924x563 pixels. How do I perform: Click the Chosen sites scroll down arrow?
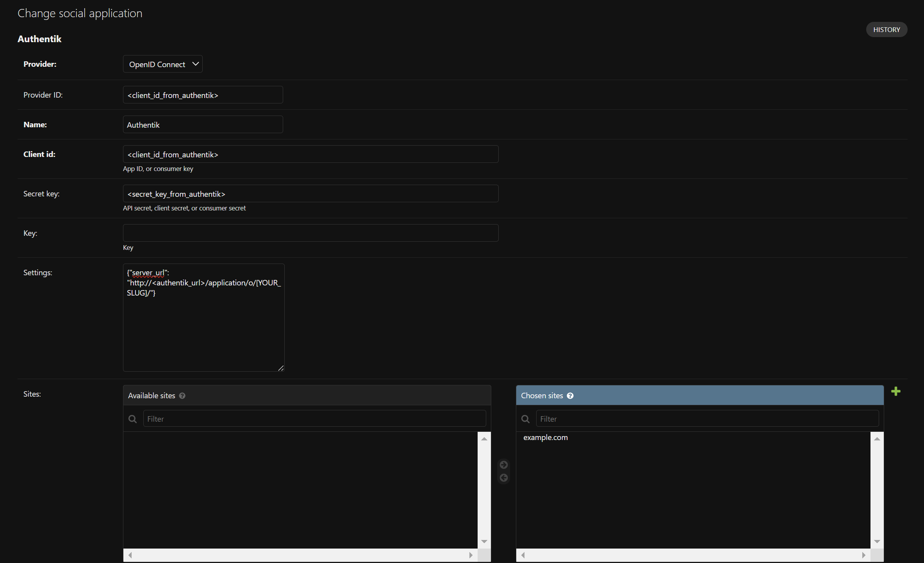877,542
